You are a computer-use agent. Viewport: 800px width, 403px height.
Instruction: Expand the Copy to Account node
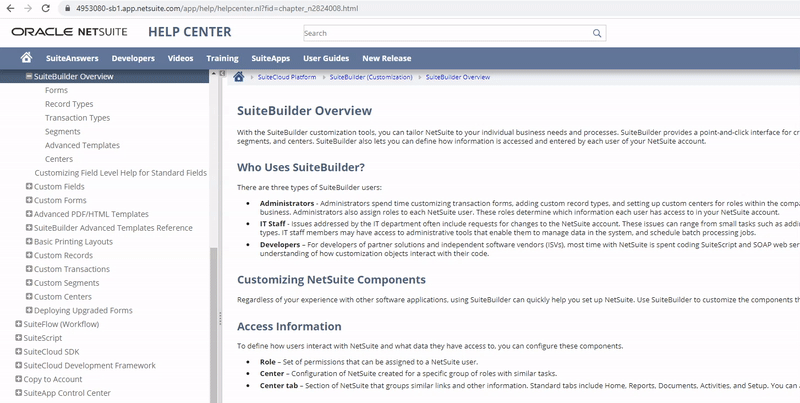pyautogui.click(x=19, y=379)
